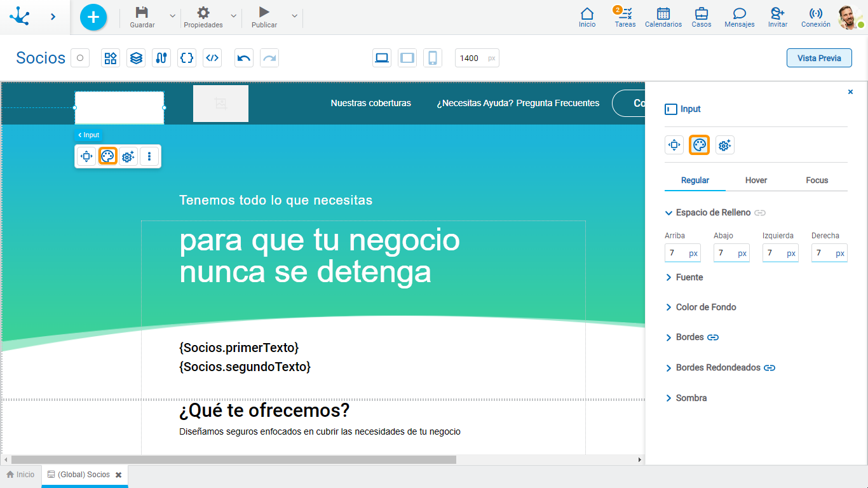
Task: Click the undo arrow
Action: pos(244,58)
